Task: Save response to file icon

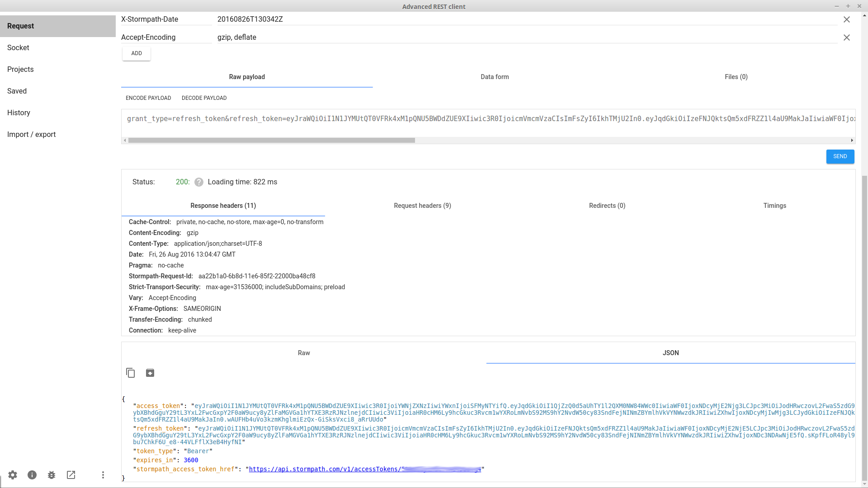Action: (x=150, y=373)
